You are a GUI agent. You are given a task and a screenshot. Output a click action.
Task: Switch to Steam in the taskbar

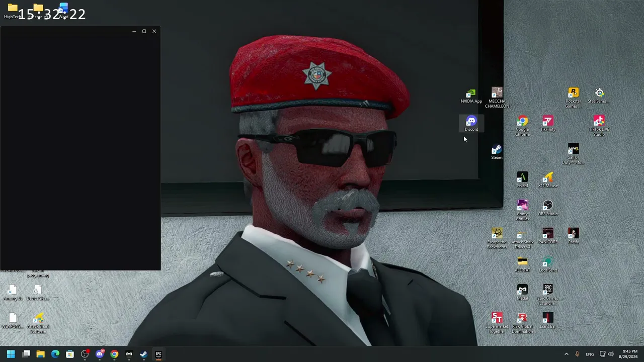click(x=143, y=354)
